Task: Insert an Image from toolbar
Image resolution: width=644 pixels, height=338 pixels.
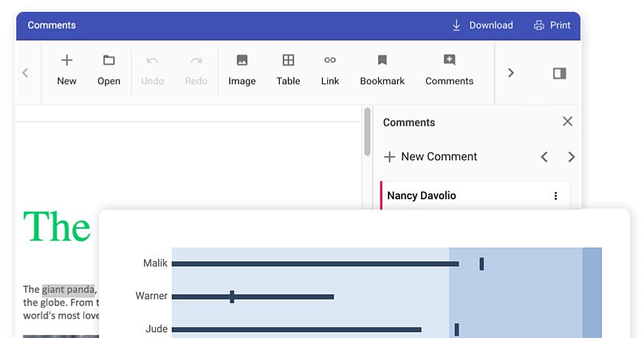Action: pos(242,70)
